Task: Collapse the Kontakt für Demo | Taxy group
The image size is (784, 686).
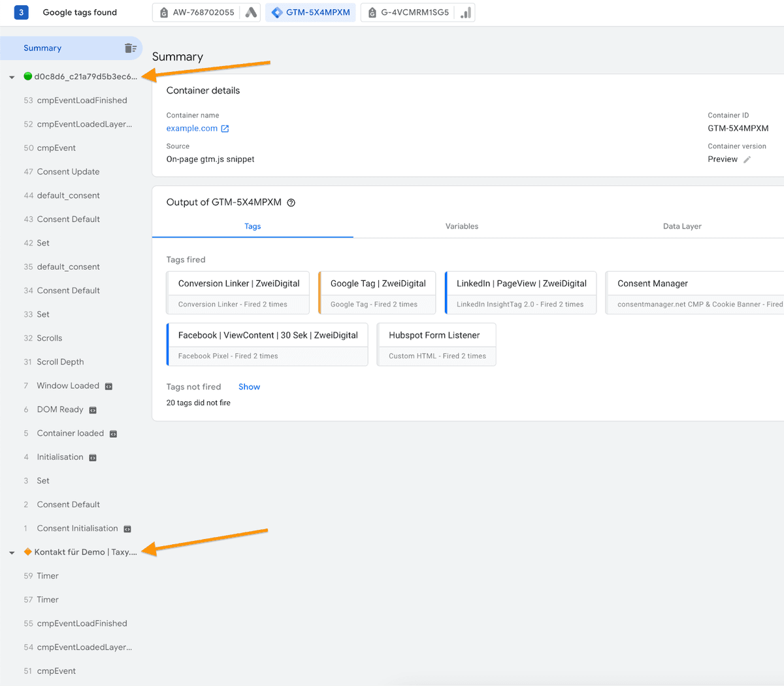Action: 11,551
